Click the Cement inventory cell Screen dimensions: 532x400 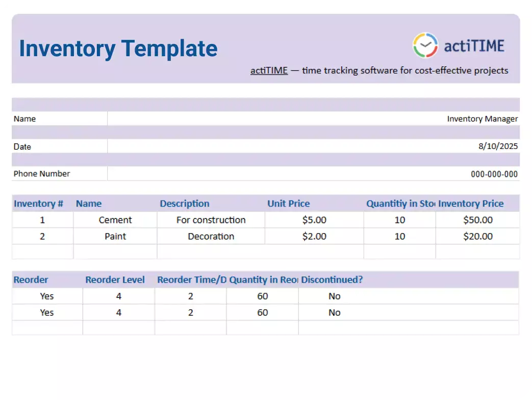115,220
